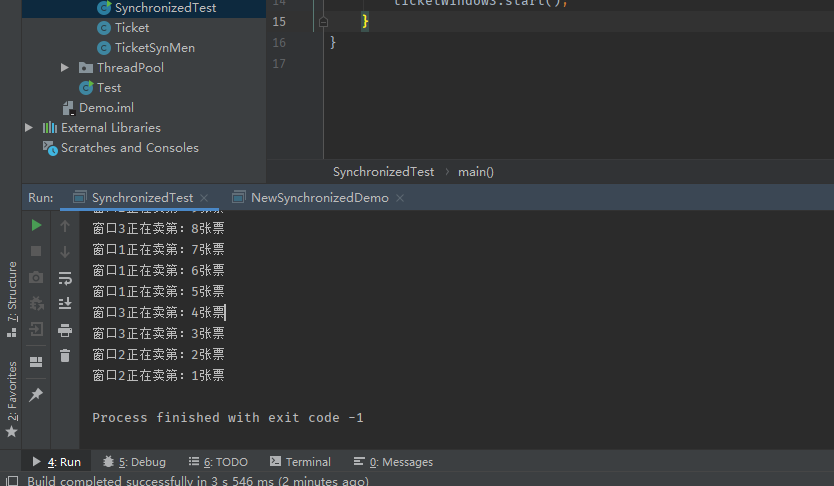
Task: Select External Libraries in tree
Action: (x=111, y=128)
